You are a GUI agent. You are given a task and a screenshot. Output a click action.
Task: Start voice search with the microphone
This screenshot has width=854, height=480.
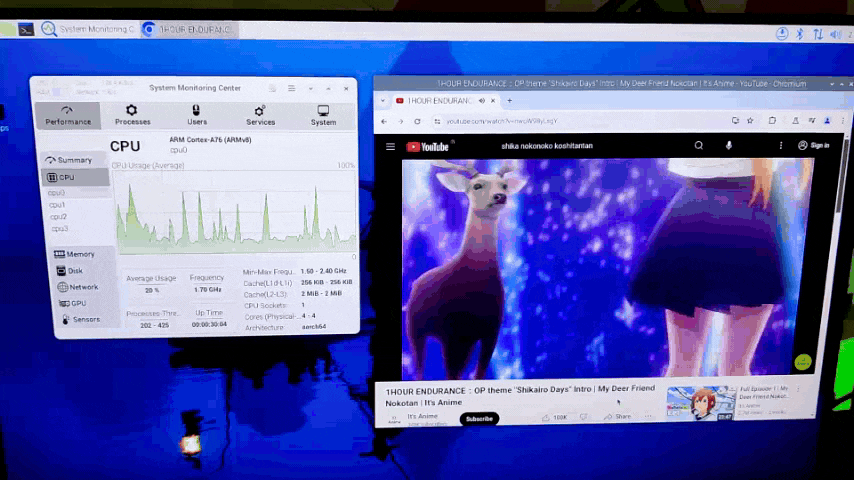click(x=729, y=145)
